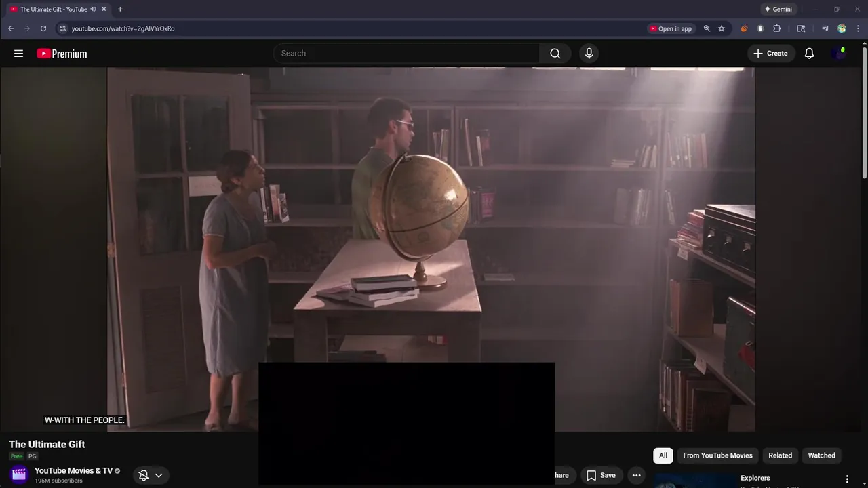Click the Open in app button

click(x=671, y=28)
